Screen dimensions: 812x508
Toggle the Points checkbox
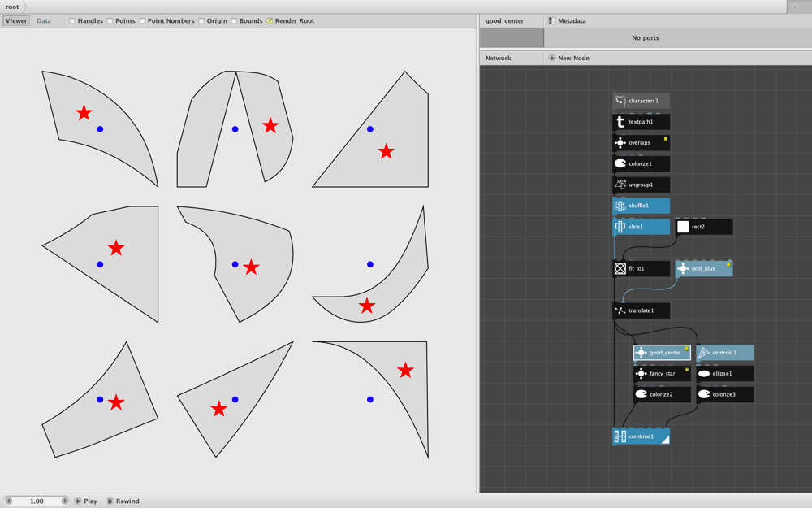(110, 21)
